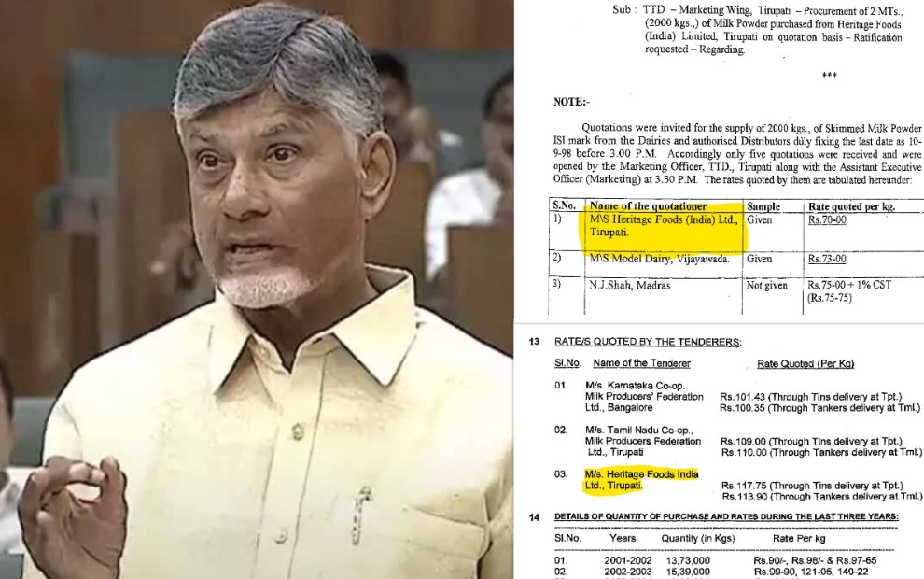Select the Rs.75-00 + 1% CST cell
Viewport: 924px width, 579px height.
852,286
